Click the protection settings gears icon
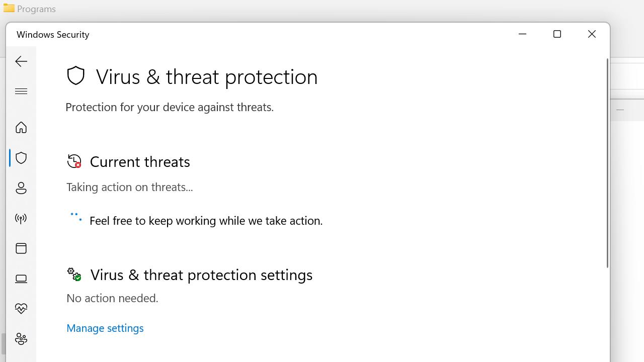The width and height of the screenshot is (644, 362). pos(74,274)
